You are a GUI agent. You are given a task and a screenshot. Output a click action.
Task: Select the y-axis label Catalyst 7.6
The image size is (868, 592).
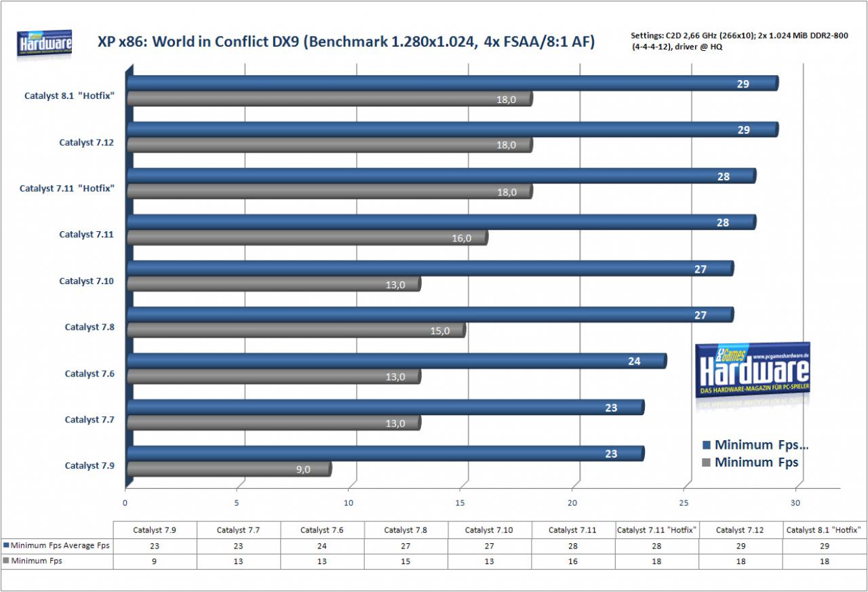90,374
